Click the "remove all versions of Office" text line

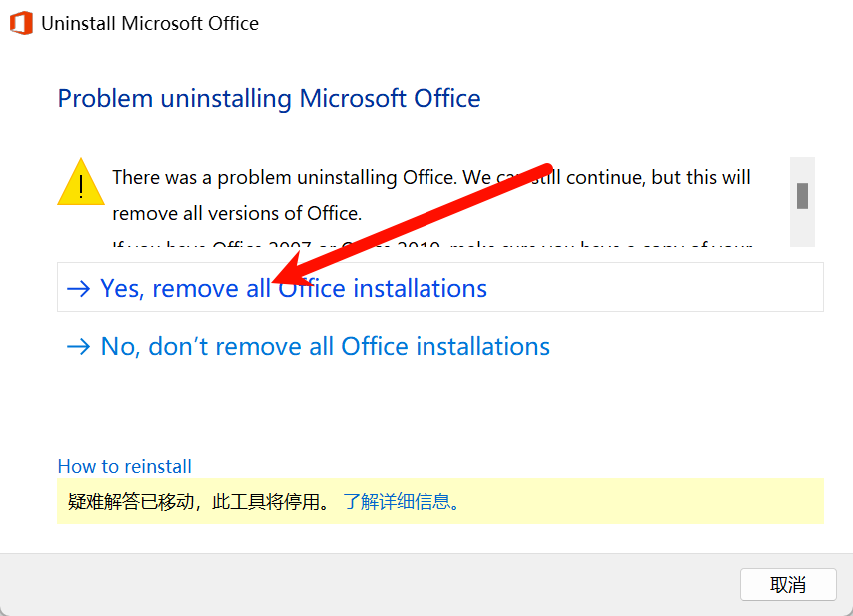click(237, 213)
